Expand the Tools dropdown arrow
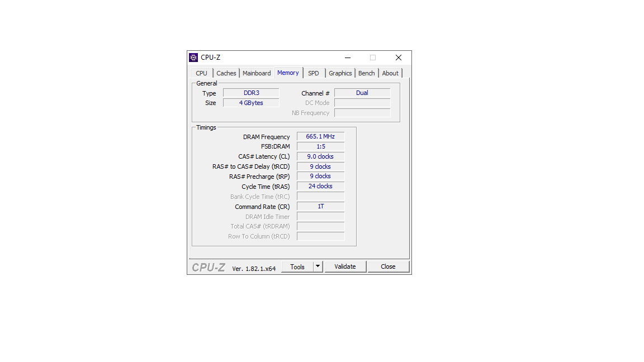Screen dimensions: 644x362 click(318, 267)
